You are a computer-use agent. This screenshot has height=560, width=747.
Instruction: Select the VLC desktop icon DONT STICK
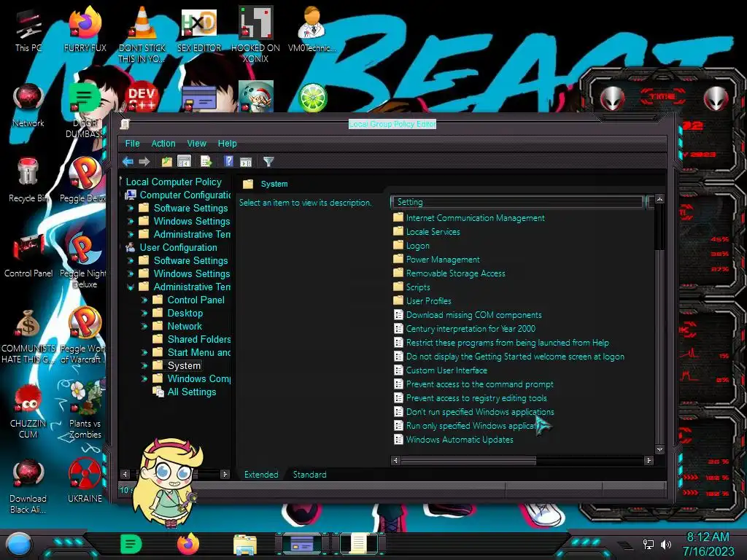[x=142, y=35]
